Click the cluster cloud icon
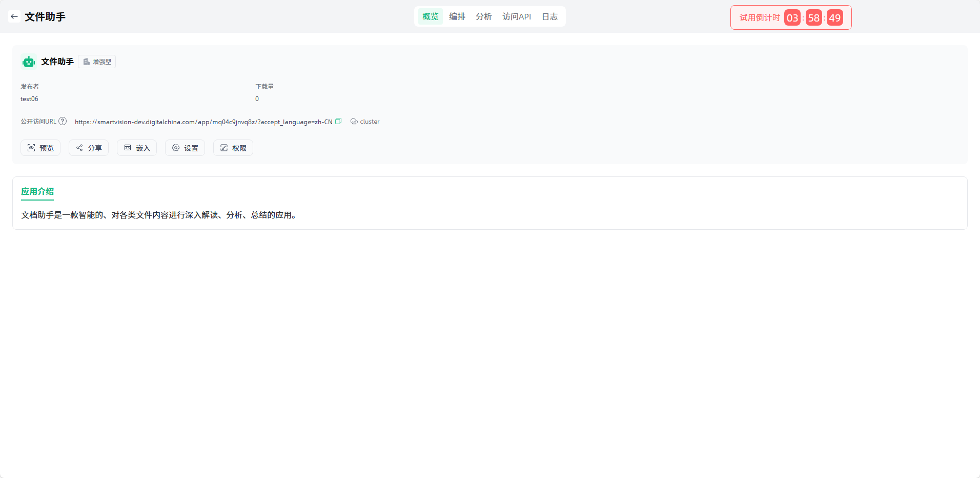Image resolution: width=980 pixels, height=478 pixels. tap(354, 122)
